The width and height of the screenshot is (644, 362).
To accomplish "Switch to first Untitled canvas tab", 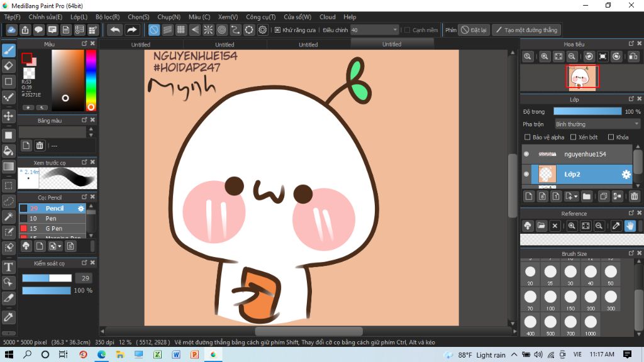I will point(140,45).
